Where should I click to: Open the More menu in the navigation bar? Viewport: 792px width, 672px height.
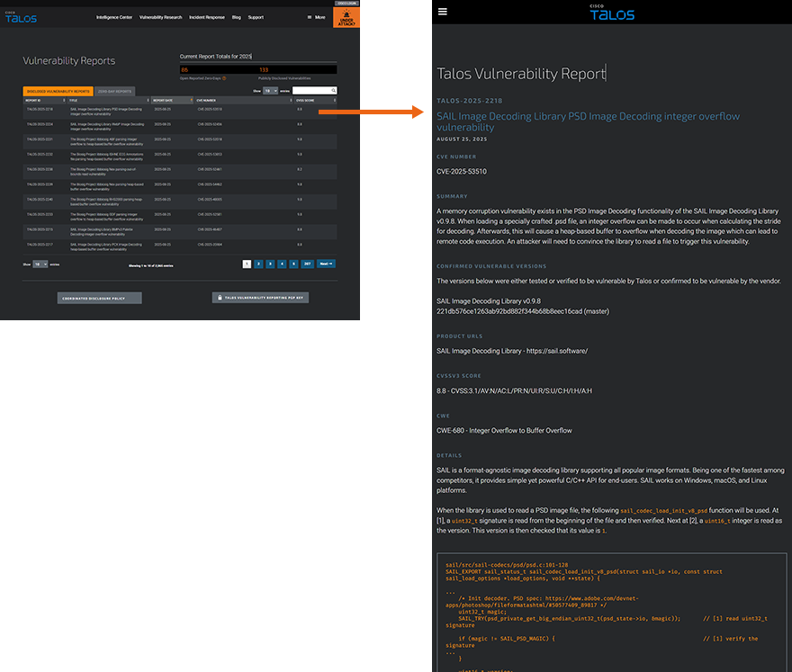[x=316, y=17]
